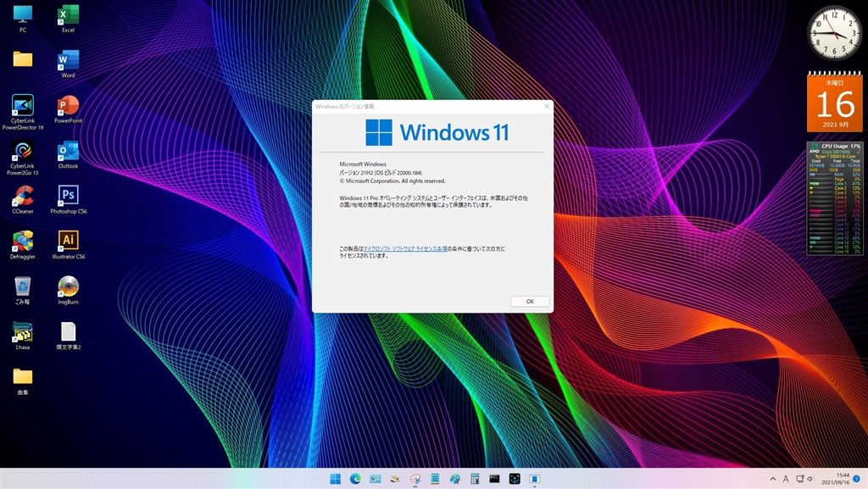This screenshot has height=489, width=868.
Task: Click the CCleaner desktop shortcut
Action: pyautogui.click(x=23, y=196)
